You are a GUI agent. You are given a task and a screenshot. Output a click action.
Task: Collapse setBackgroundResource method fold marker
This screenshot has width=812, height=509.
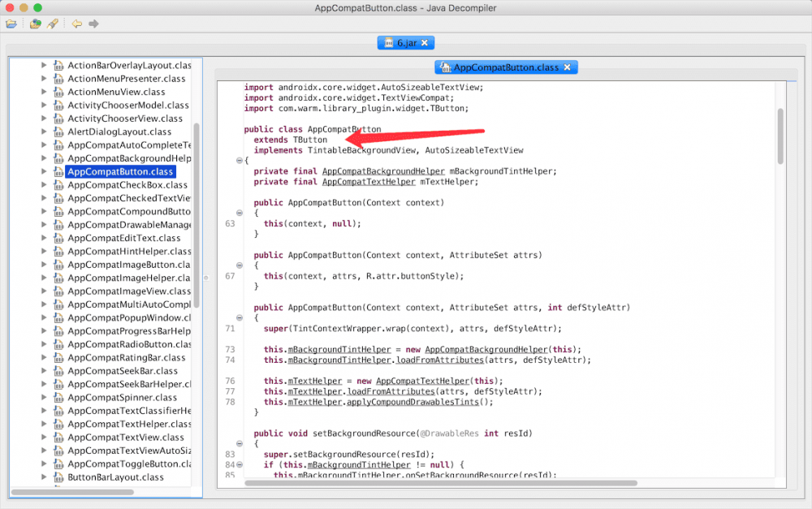240,444
